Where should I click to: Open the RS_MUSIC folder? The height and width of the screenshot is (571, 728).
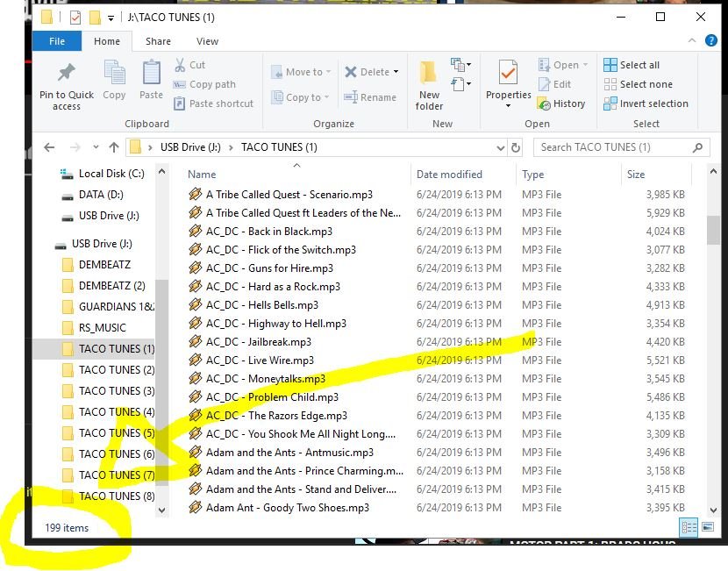[94, 328]
